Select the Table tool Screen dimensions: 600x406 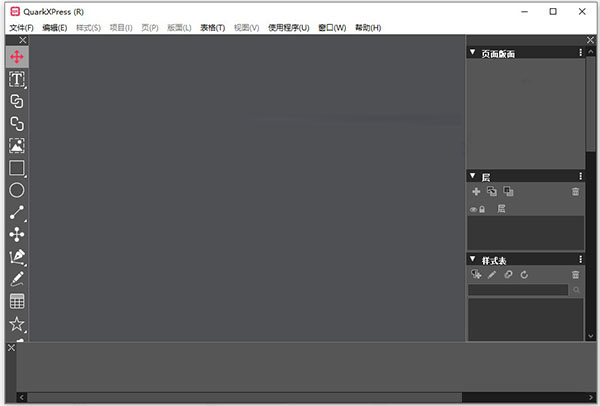(17, 302)
